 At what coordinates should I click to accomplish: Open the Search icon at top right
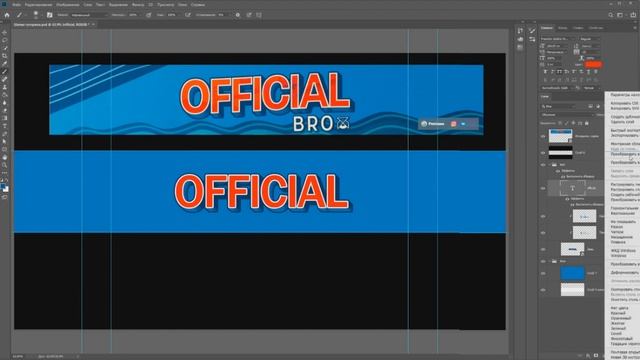[x=611, y=15]
